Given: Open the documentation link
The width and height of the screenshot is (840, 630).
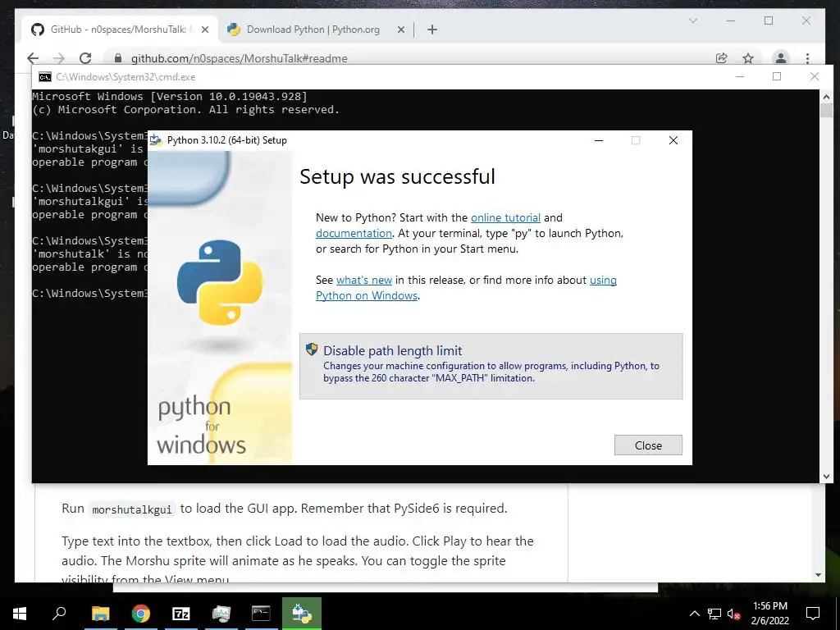Looking at the screenshot, I should point(354,233).
